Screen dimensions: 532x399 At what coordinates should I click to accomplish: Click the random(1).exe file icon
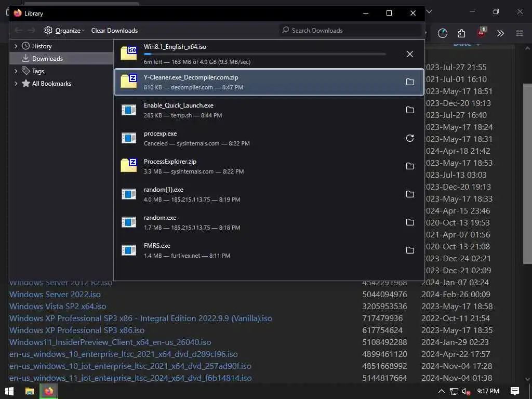(129, 194)
